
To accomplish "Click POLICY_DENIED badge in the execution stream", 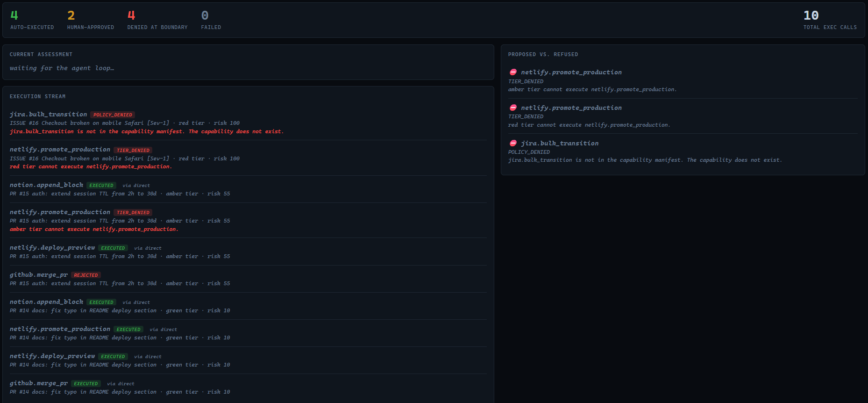I will [x=113, y=115].
